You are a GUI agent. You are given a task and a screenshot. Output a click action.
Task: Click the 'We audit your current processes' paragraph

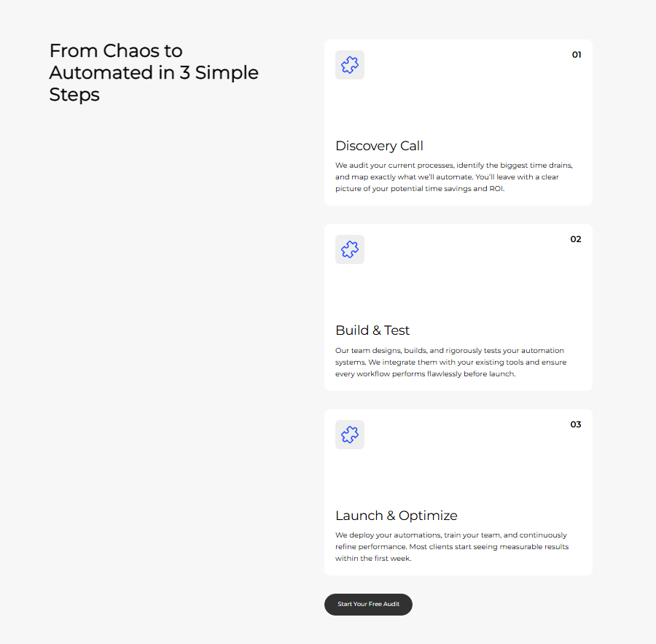click(454, 176)
